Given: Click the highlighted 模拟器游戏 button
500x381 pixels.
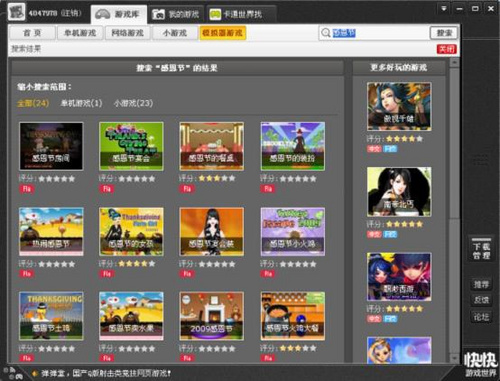Looking at the screenshot, I should pyautogui.click(x=223, y=33).
